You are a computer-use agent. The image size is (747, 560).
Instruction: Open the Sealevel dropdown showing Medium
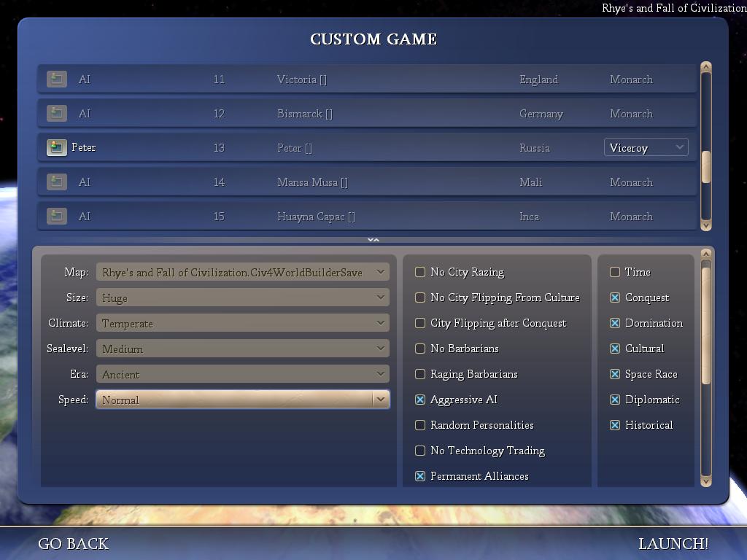click(x=242, y=349)
